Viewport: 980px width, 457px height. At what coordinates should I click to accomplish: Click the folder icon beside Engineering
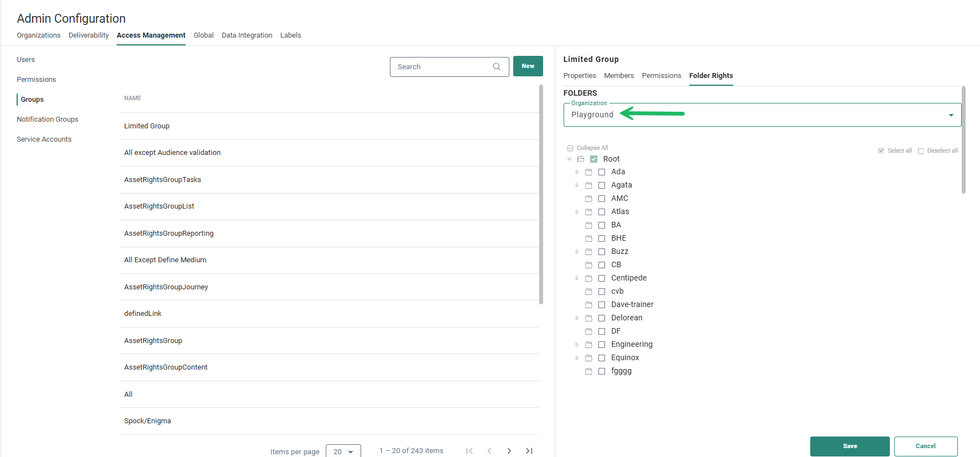588,345
